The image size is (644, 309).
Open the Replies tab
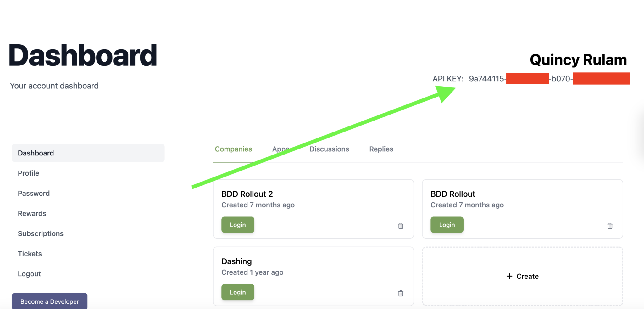[381, 149]
